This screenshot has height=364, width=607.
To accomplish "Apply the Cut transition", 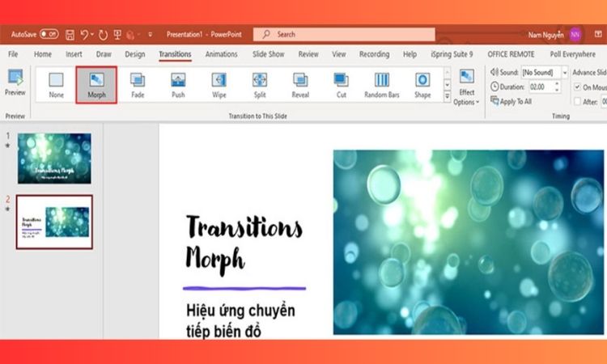I will (341, 85).
